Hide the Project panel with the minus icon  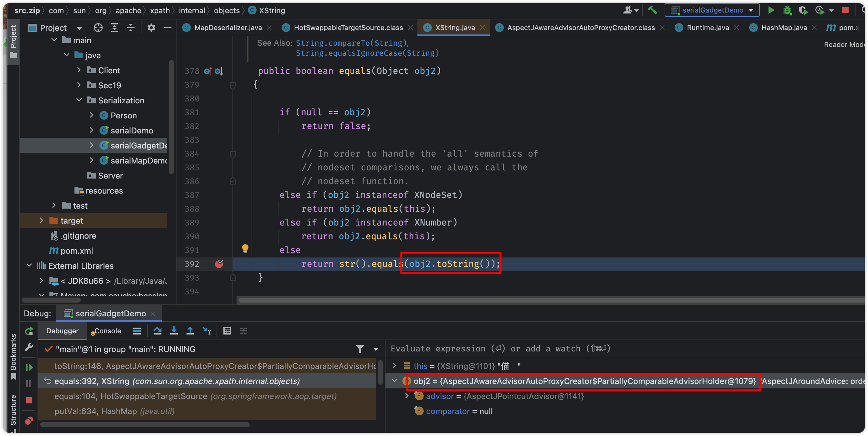(x=167, y=28)
